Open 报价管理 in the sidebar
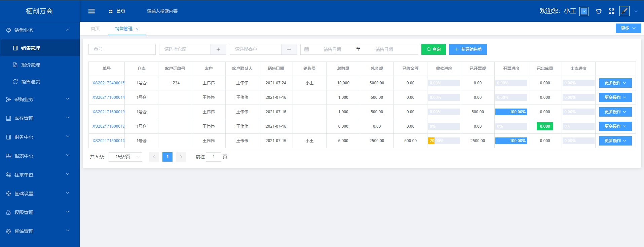The height and width of the screenshot is (247, 644). (x=40, y=65)
